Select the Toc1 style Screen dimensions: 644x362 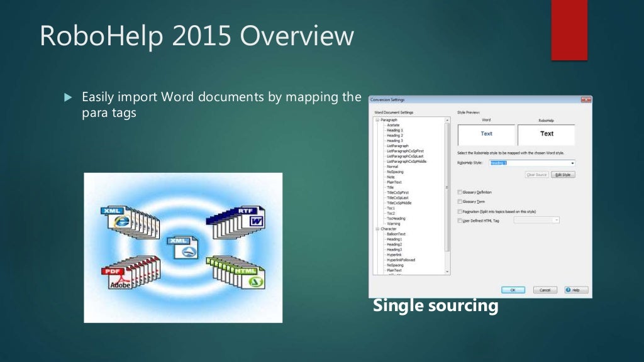coord(391,208)
